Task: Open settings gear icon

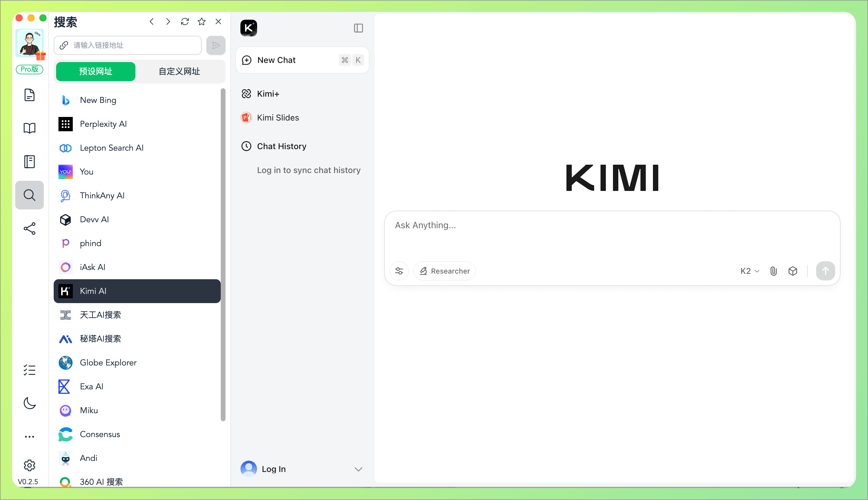Action: click(x=30, y=465)
